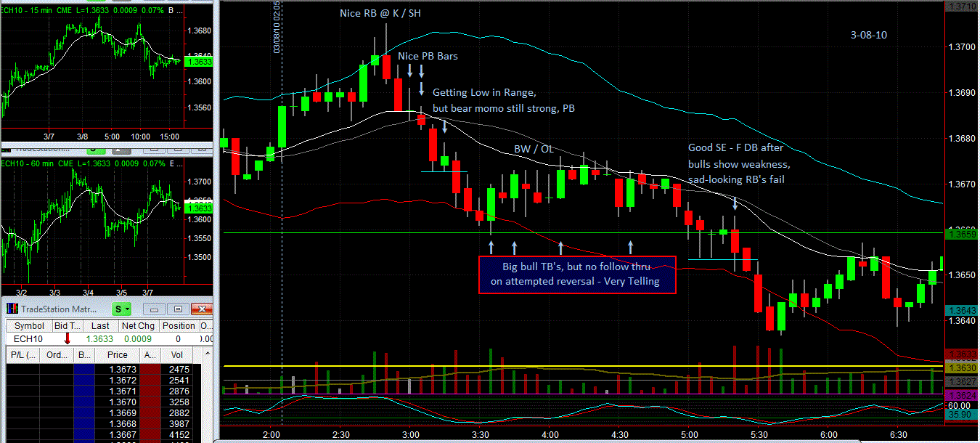Sort by the Vol column header
The height and width of the screenshot is (443, 980).
coord(178,355)
